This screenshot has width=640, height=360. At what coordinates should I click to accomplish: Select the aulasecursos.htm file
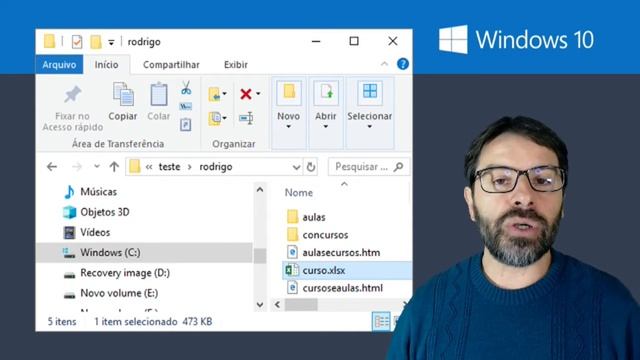tap(341, 252)
